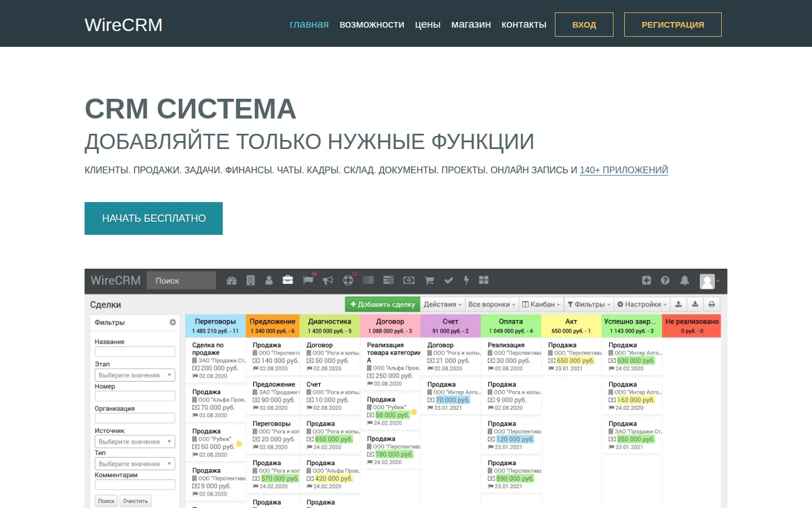The image size is (812, 508).
Task: Click the Добавить сделку button
Action: point(382,304)
